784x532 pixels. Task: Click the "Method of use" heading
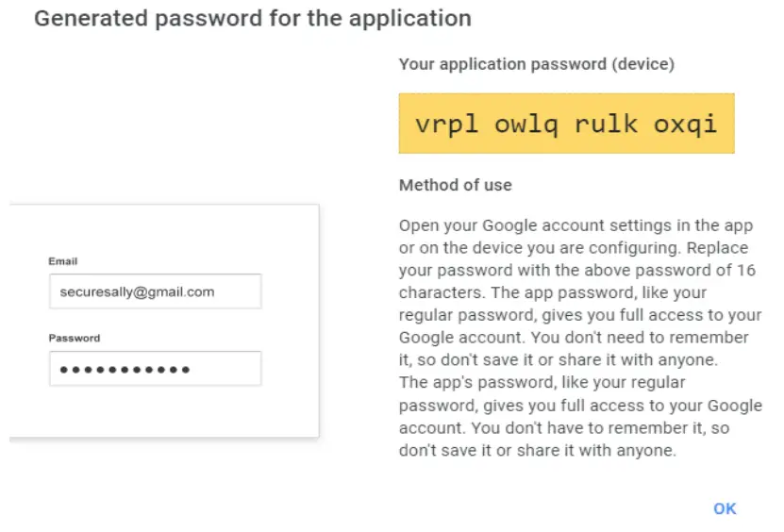[x=455, y=185]
